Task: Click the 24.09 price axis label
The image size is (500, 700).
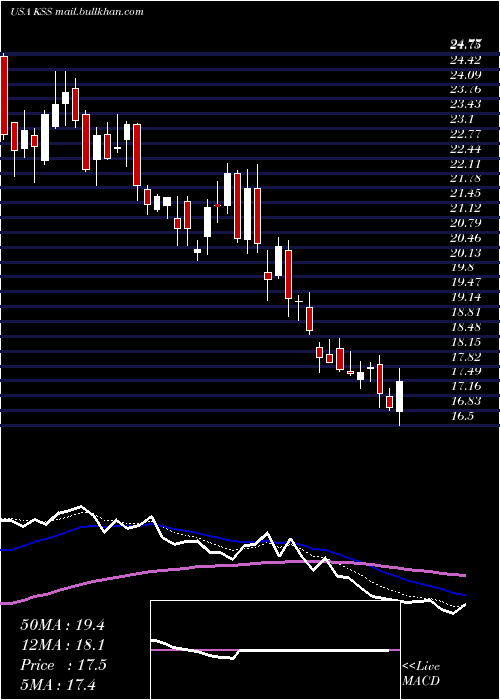Action: click(466, 74)
